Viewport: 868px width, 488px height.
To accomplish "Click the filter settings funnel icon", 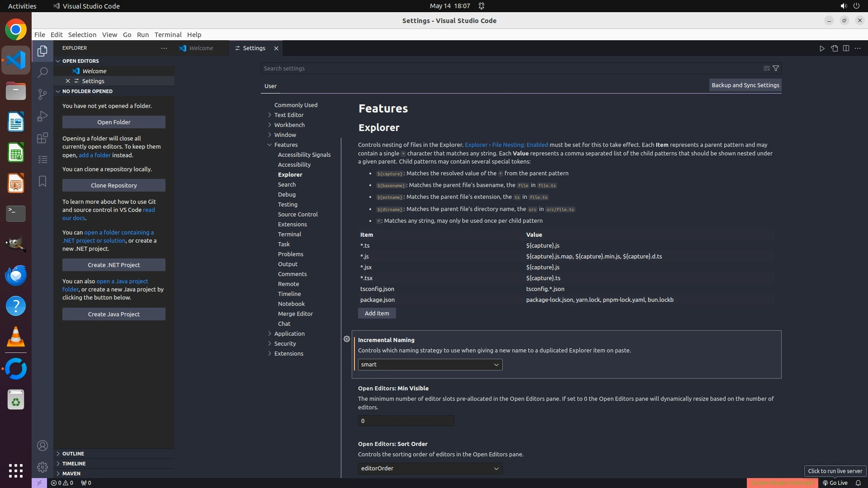I will (x=776, y=68).
